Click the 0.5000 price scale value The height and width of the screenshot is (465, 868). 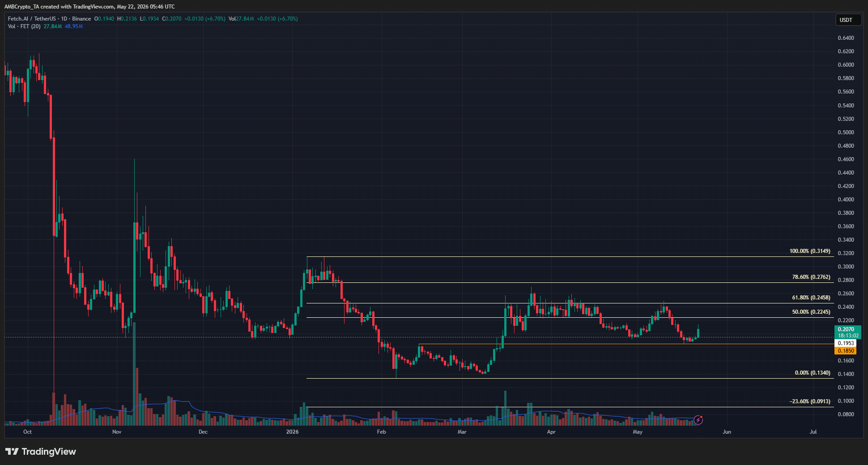coord(846,132)
